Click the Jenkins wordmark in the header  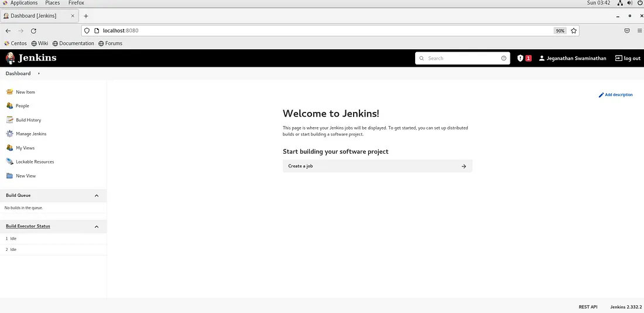point(37,58)
